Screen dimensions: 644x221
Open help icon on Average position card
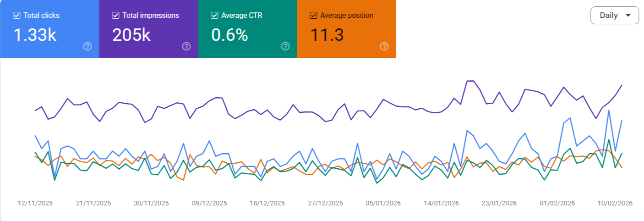[384, 46]
